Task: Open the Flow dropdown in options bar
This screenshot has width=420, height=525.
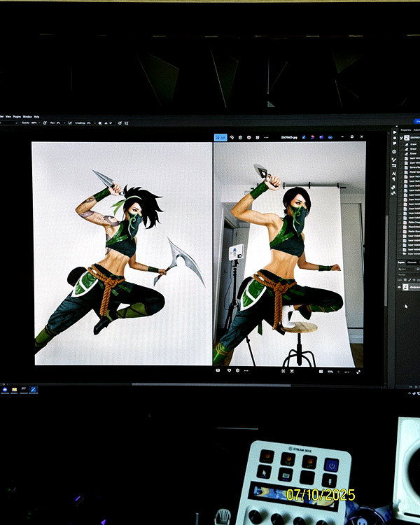Action: (x=64, y=123)
